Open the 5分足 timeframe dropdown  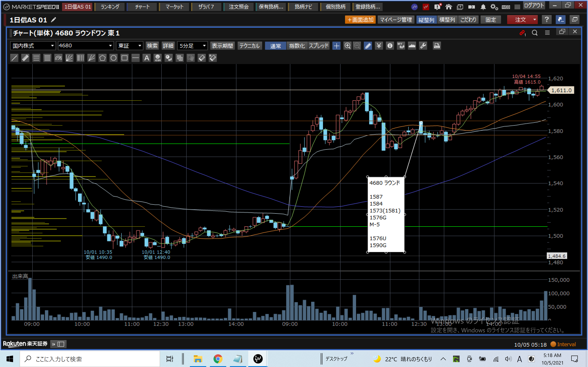193,46
